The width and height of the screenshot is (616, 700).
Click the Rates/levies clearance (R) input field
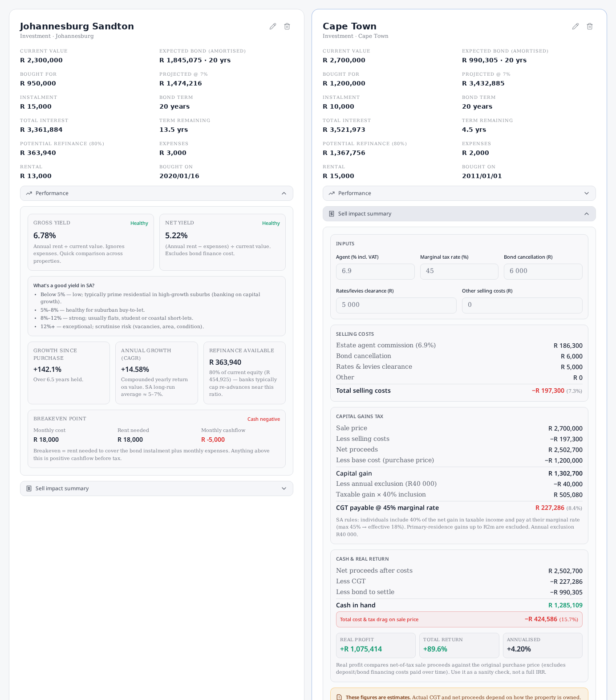click(396, 305)
